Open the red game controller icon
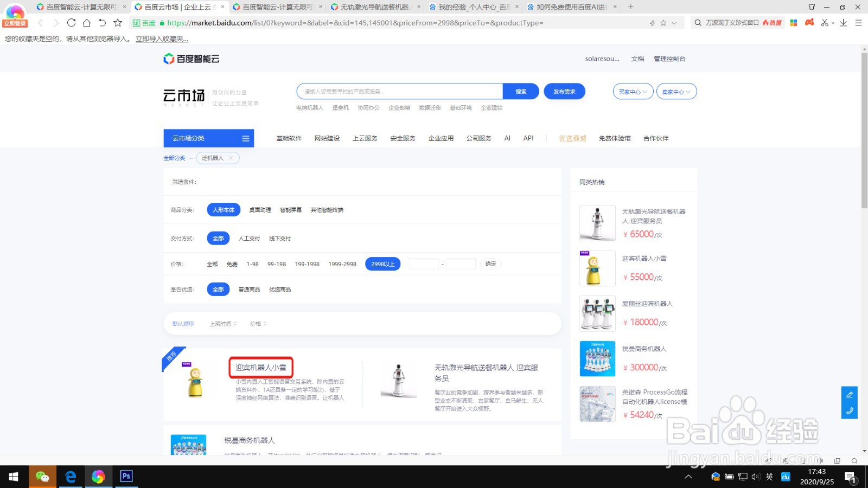The height and width of the screenshot is (488, 868). coord(809,22)
